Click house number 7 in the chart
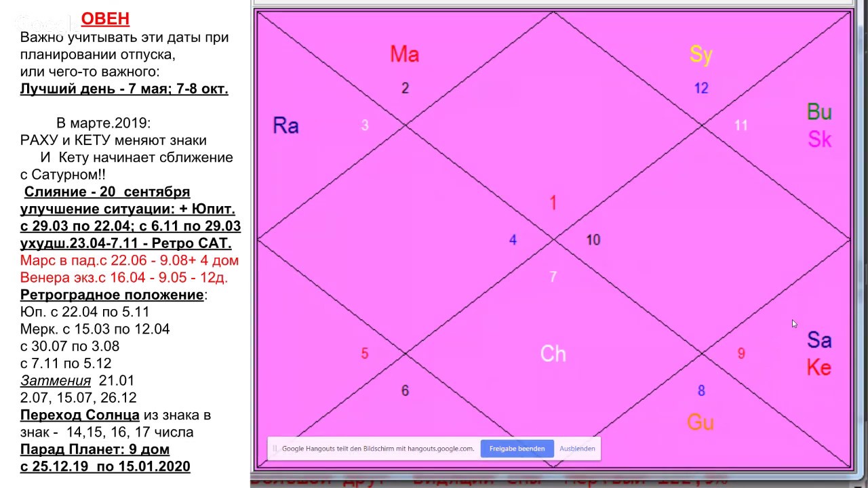The height and width of the screenshot is (488, 868). tap(553, 277)
